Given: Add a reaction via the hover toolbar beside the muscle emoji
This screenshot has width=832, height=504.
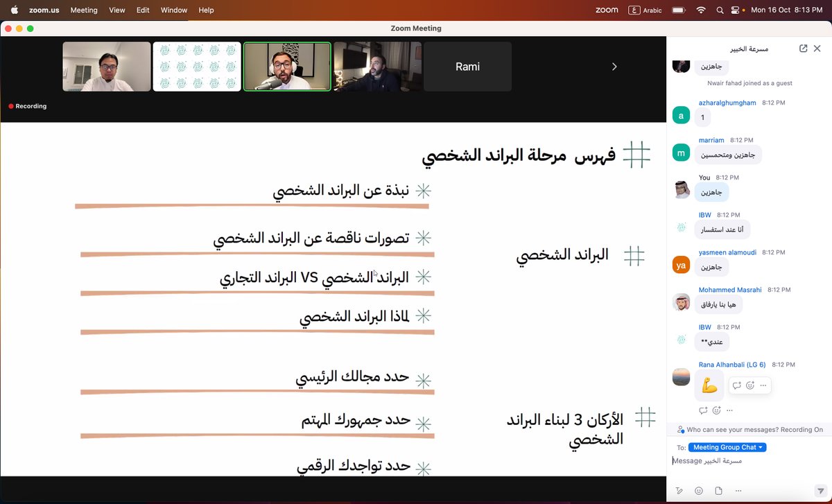Looking at the screenshot, I should coord(750,385).
